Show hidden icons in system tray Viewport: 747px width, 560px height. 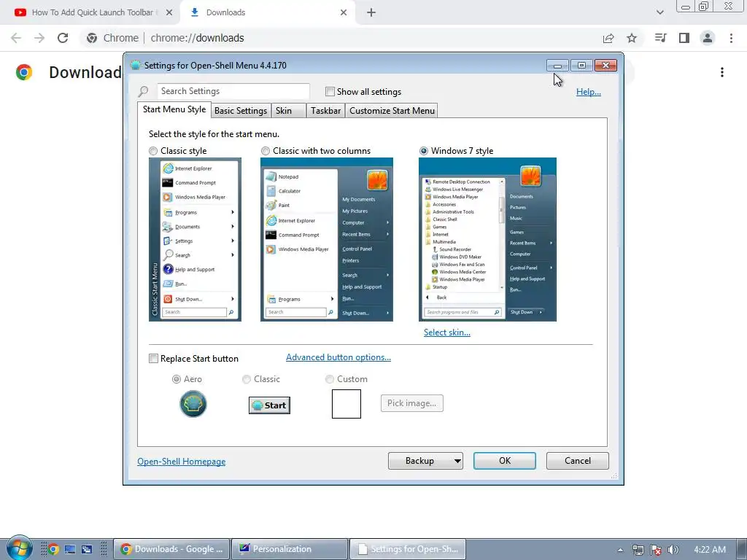(x=620, y=550)
